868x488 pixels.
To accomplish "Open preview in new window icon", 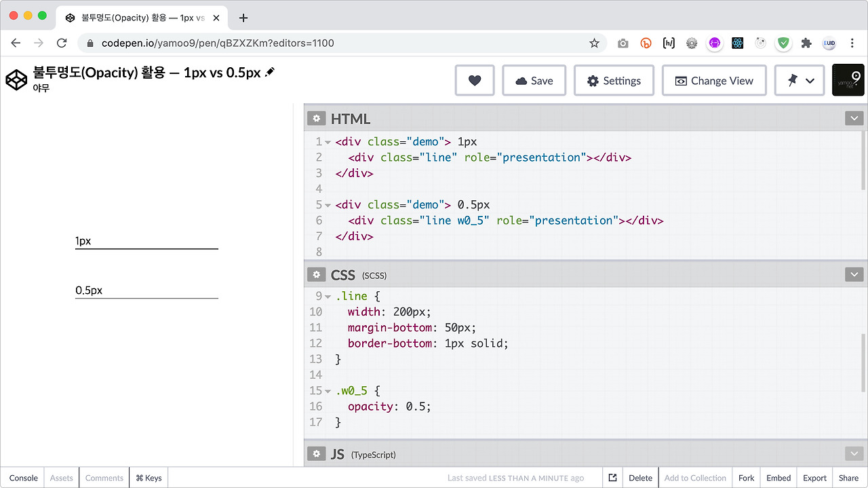I will click(x=612, y=478).
